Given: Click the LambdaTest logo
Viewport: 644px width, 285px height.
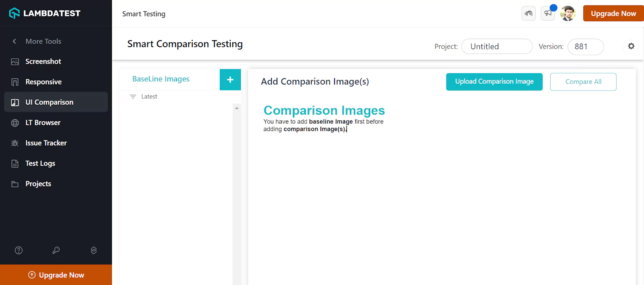Looking at the screenshot, I should coord(45,13).
